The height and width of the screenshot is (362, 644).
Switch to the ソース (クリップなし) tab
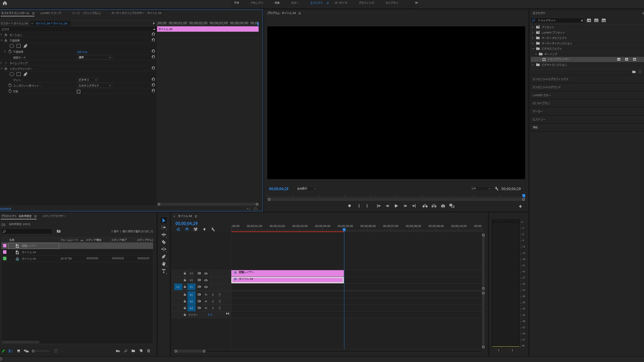coord(86,13)
